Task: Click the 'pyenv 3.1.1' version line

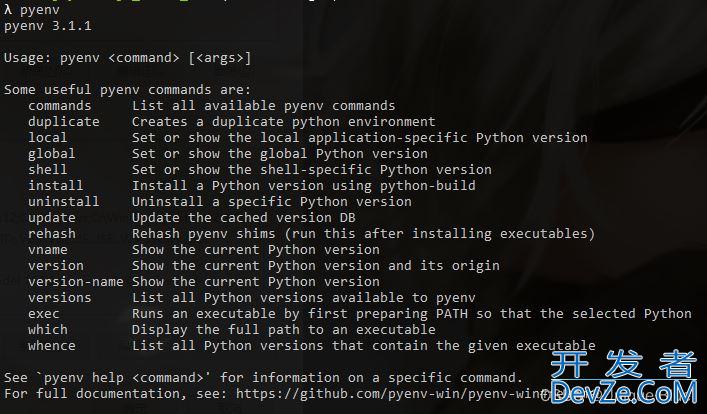Action: click(47, 26)
